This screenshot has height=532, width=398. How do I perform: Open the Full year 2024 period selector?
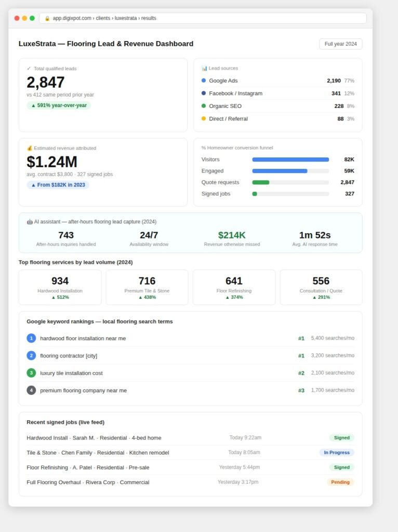tap(341, 44)
